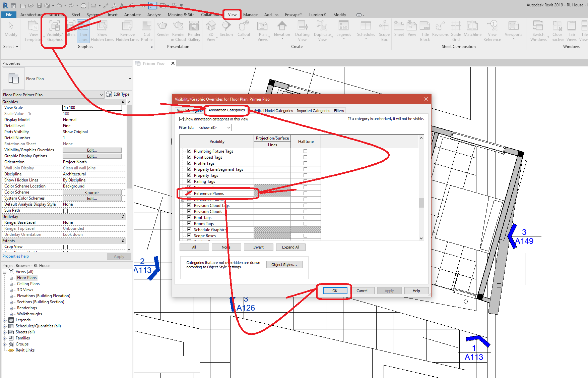588x378 pixels.
Task: Expand the Sheets (all) tree node
Action: click(4, 332)
